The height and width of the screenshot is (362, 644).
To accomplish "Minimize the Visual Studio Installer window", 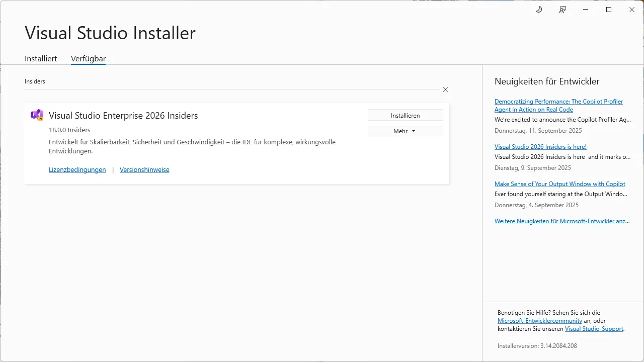I will pyautogui.click(x=586, y=10).
